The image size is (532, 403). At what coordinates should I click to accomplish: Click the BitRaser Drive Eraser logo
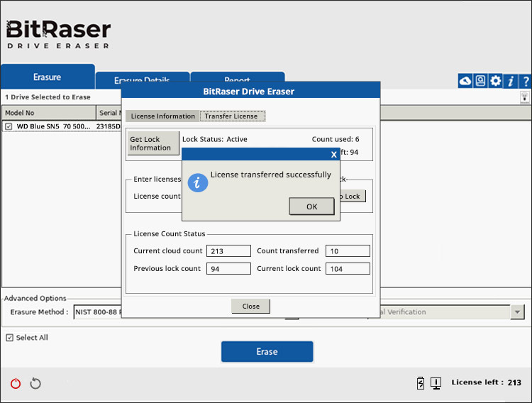pos(58,34)
